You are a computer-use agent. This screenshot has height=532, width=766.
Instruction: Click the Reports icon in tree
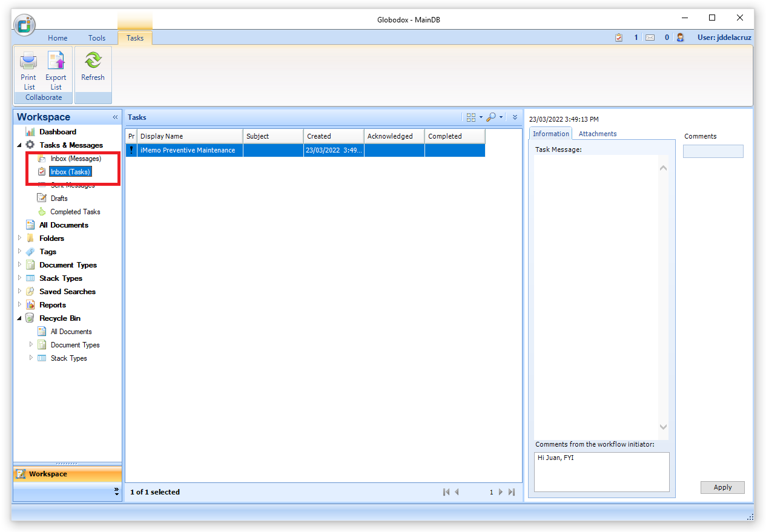pyautogui.click(x=30, y=305)
